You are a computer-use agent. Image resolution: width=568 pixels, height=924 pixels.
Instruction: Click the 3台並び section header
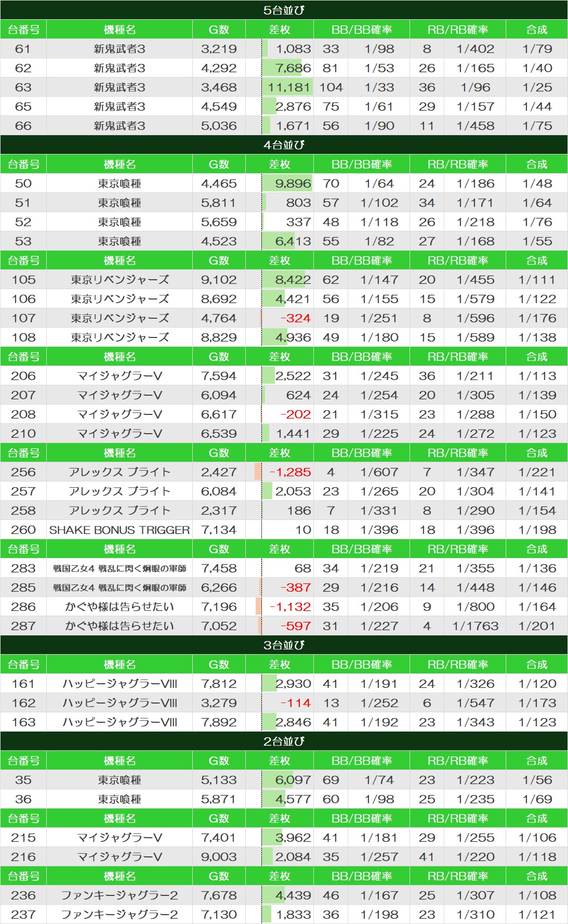point(284,645)
